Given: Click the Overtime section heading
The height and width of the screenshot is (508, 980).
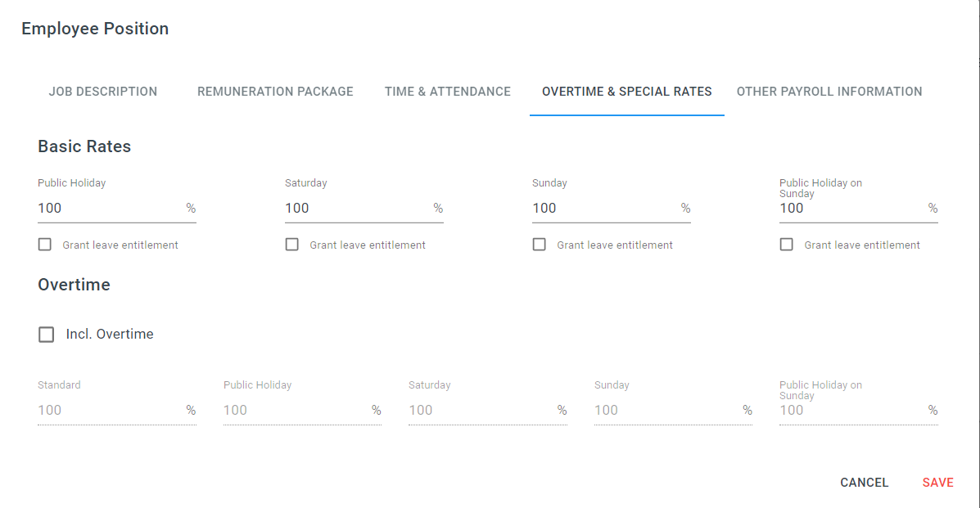Looking at the screenshot, I should click(x=74, y=285).
